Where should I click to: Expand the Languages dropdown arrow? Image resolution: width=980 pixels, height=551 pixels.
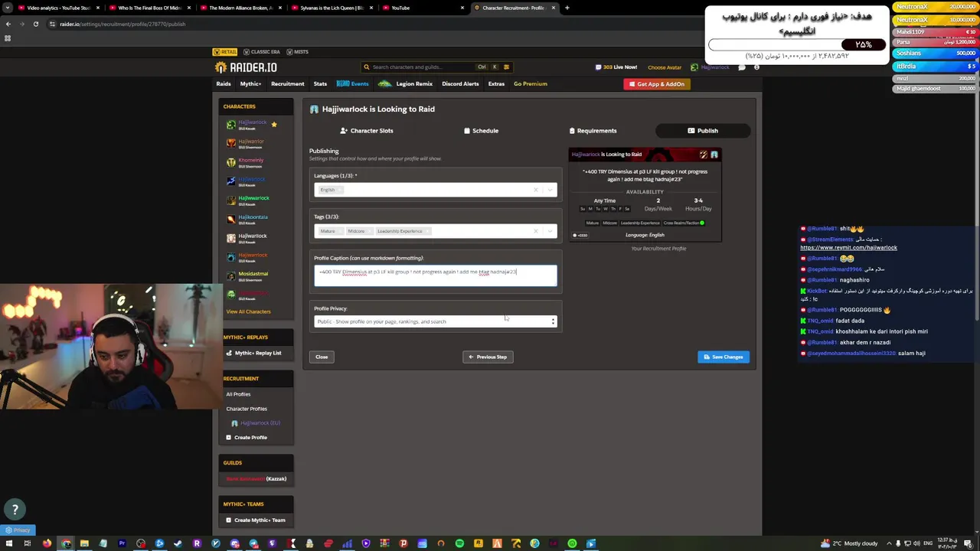550,190
